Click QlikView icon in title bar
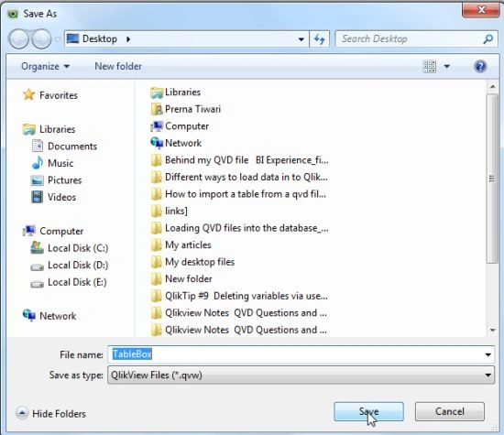Screen dimensions: 504x435 tap(13, 14)
